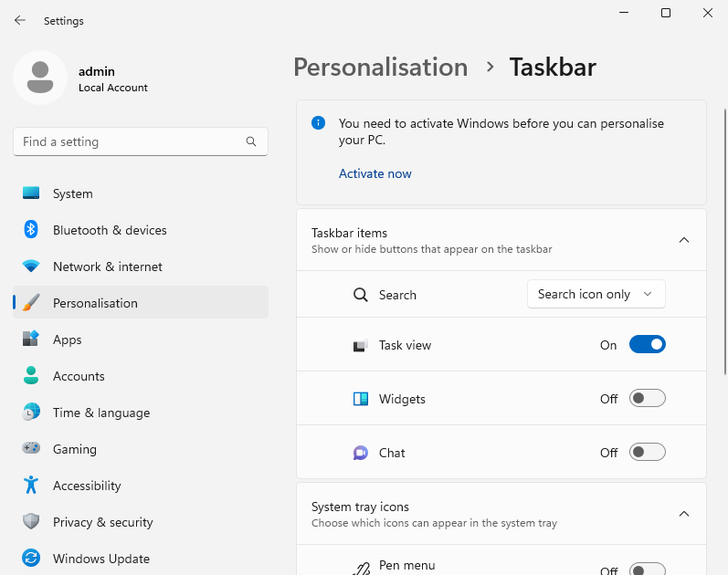Open the System settings page
This screenshot has width=728, height=575.
tap(73, 193)
